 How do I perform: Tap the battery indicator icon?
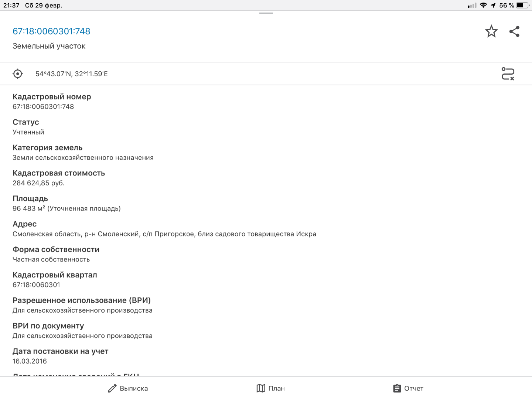pyautogui.click(x=522, y=5)
